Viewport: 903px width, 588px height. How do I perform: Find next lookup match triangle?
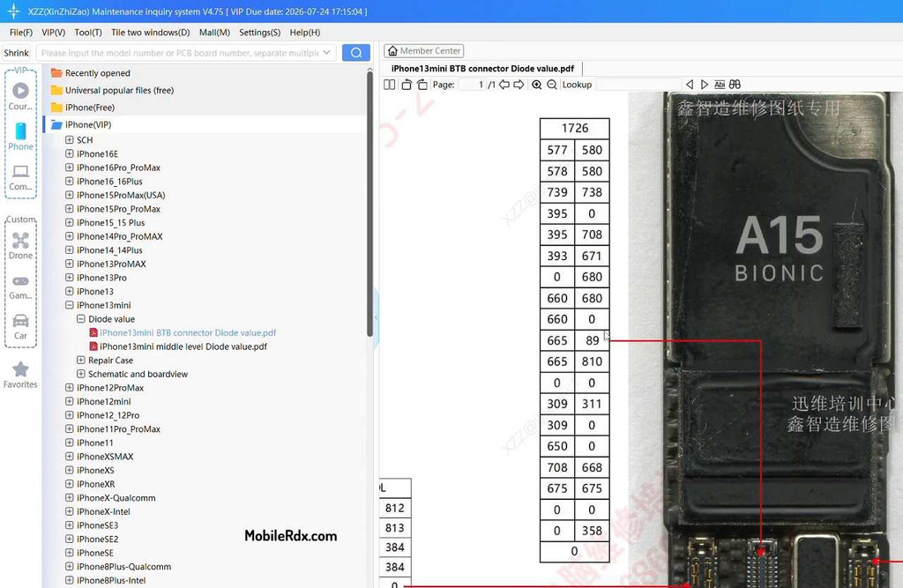[705, 85]
